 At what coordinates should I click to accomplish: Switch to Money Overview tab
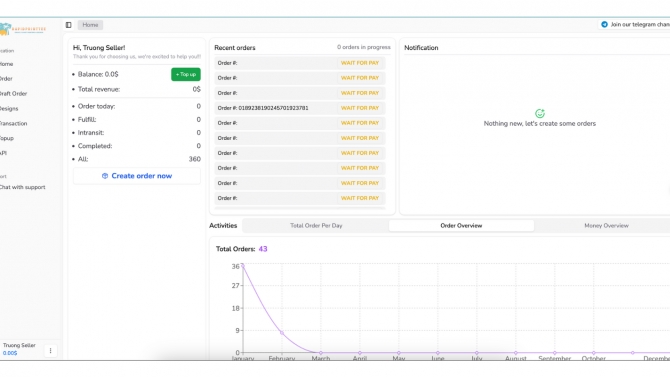click(606, 225)
